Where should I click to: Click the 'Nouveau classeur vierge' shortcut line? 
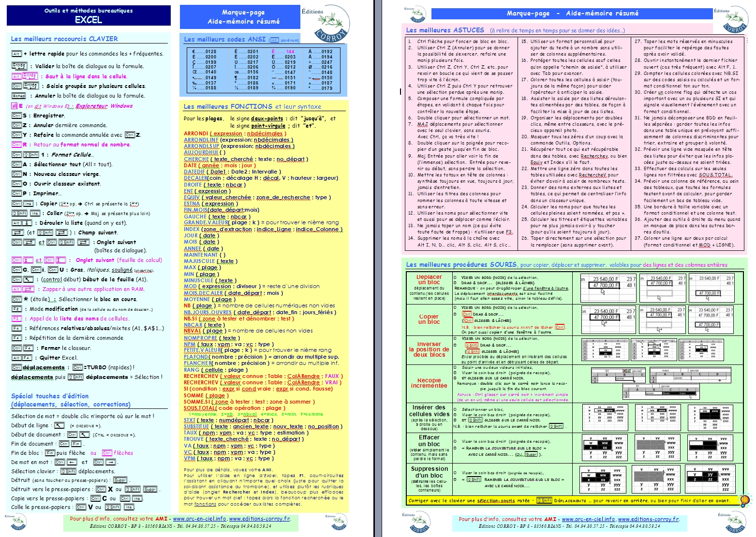56,174
